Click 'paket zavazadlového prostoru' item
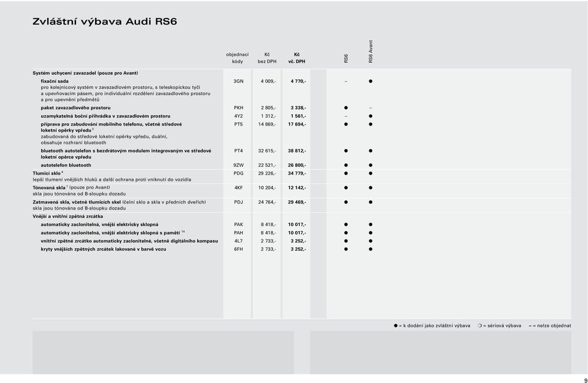This screenshot has width=588, height=383. [76, 108]
